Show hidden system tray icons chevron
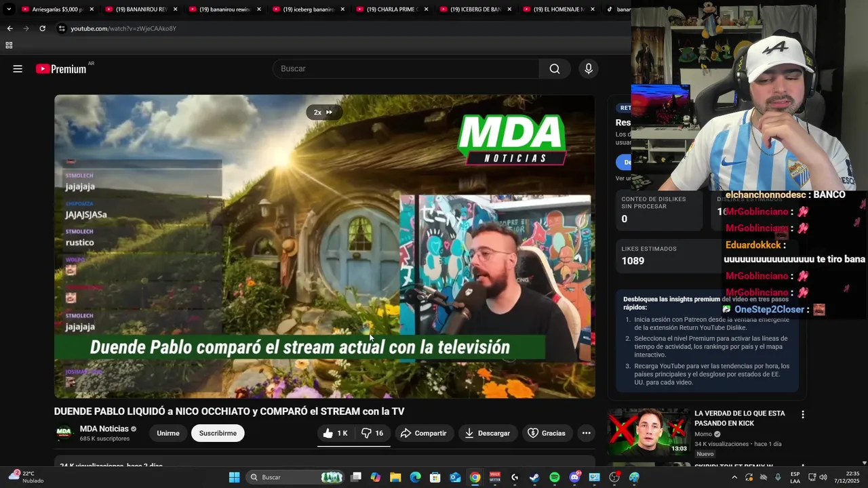The height and width of the screenshot is (488, 868). coord(734,477)
